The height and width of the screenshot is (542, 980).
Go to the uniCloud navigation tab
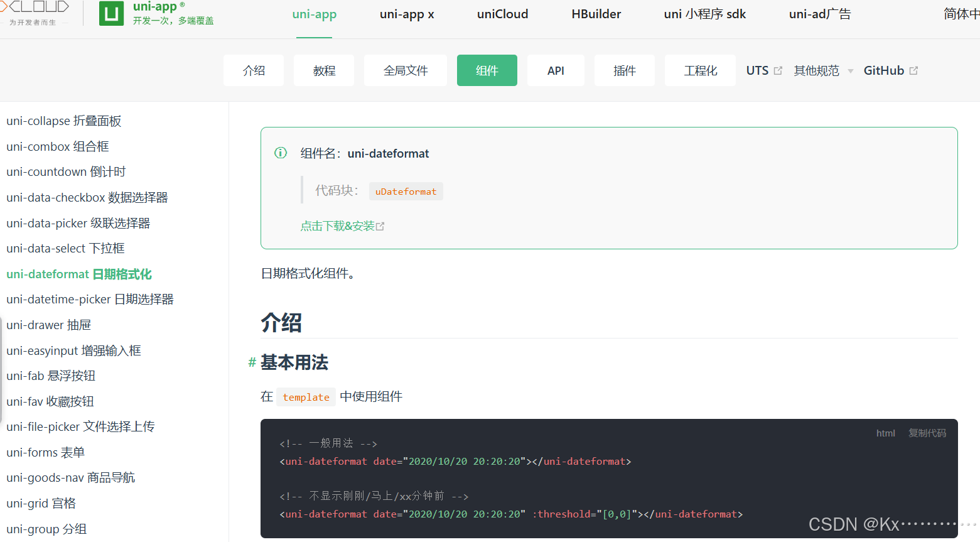pos(503,14)
